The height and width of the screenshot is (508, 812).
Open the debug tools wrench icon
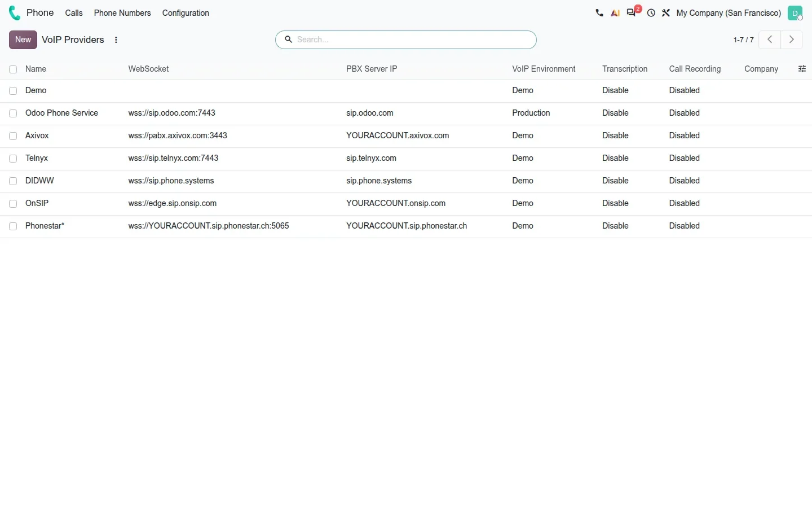pyautogui.click(x=666, y=13)
